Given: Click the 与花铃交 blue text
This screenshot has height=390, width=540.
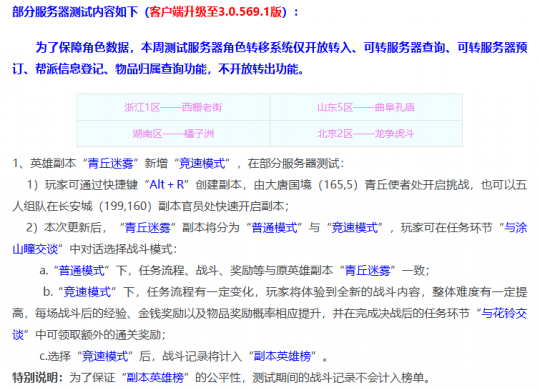Looking at the screenshot, I should 504,313.
